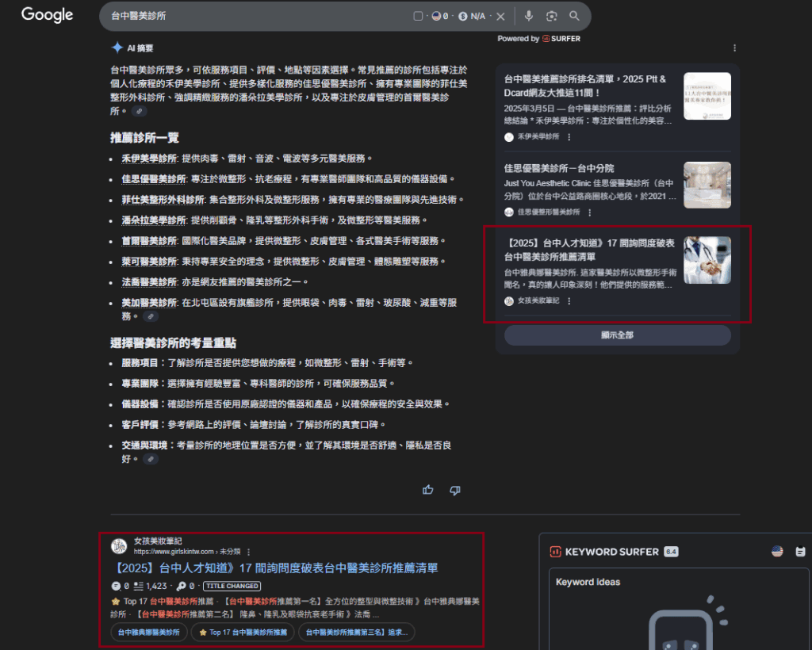This screenshot has height=650, width=812.
Task: Open 萊可醫美診所 link
Action: point(149,262)
